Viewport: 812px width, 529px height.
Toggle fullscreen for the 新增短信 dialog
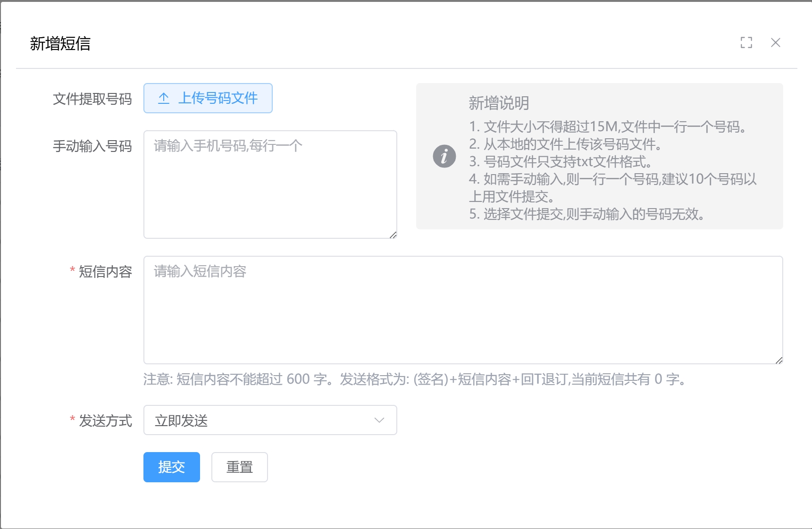(x=746, y=42)
